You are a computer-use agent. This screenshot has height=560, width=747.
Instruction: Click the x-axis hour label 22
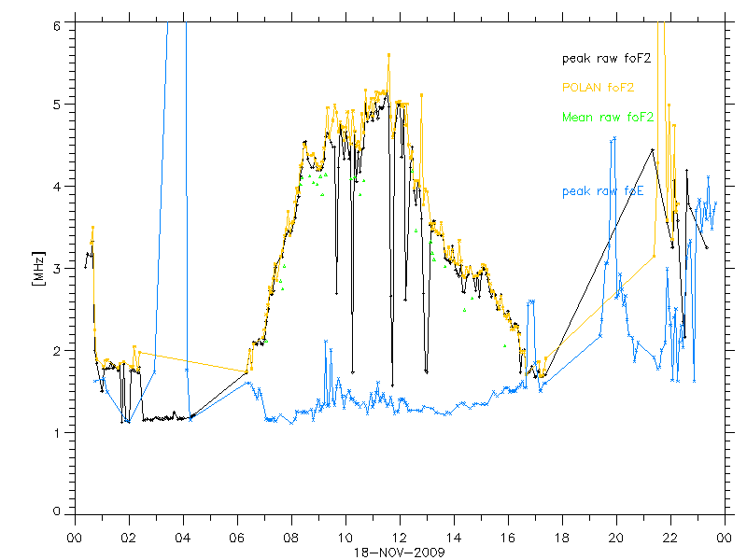click(x=670, y=539)
